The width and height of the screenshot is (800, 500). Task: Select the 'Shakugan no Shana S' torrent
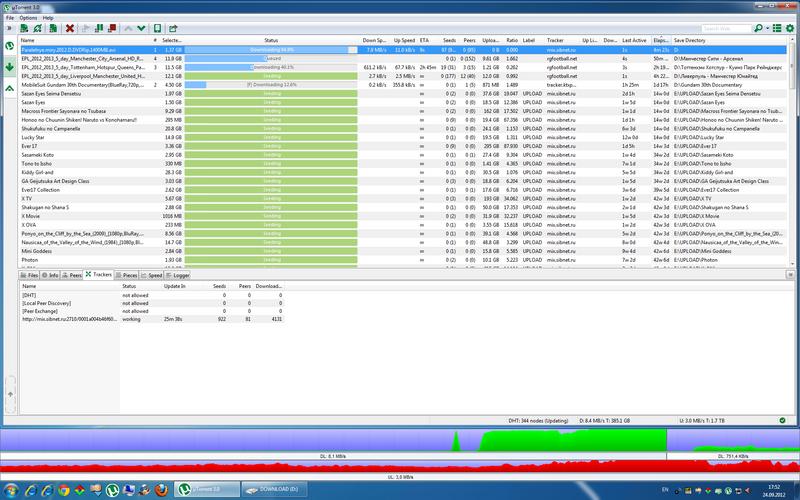coord(403,207)
